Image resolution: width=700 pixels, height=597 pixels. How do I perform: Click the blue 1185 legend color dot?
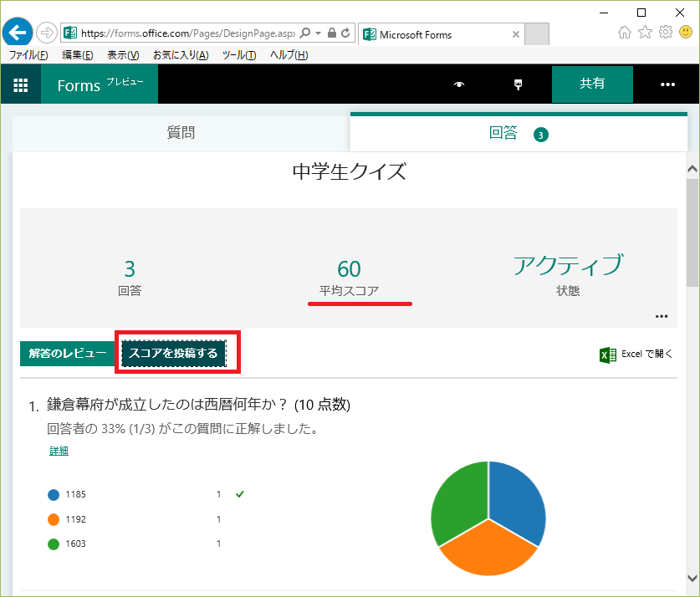(x=54, y=494)
